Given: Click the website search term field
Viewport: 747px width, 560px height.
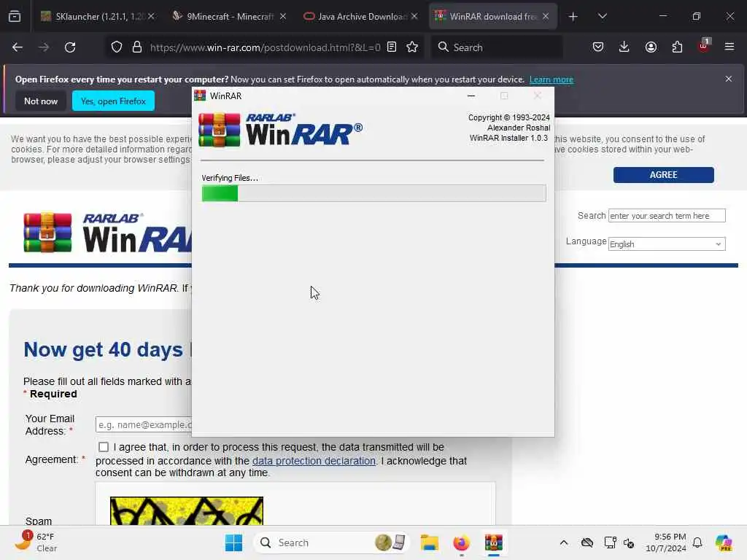Looking at the screenshot, I should tap(667, 216).
